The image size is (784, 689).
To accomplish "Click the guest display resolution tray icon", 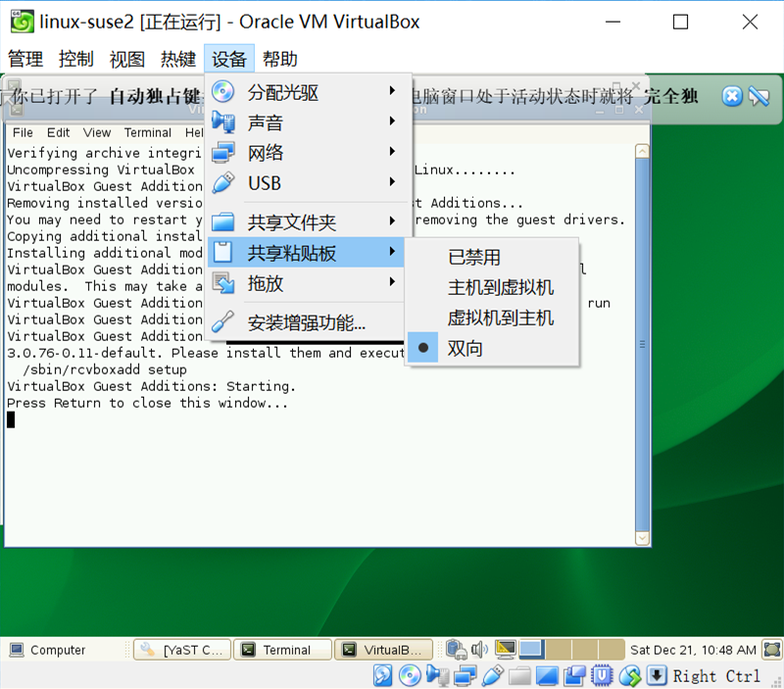I will click(x=505, y=649).
